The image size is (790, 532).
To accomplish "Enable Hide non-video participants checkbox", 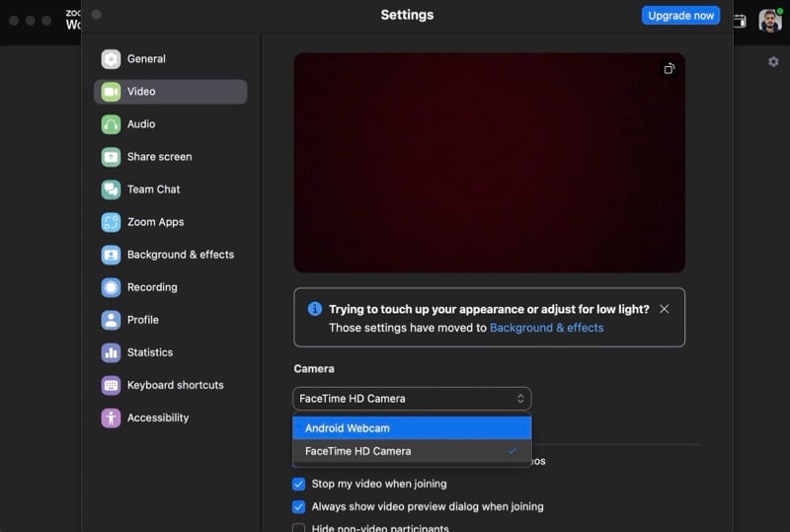I will click(x=299, y=528).
